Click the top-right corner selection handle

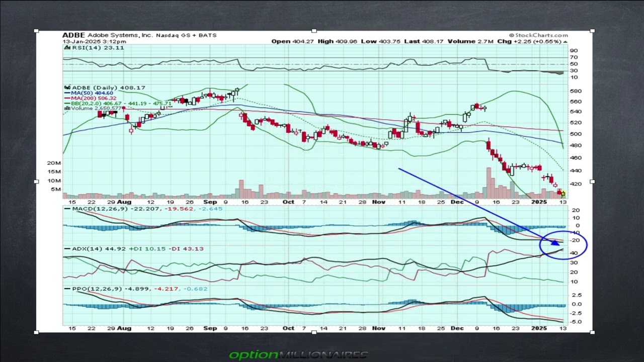(593, 31)
